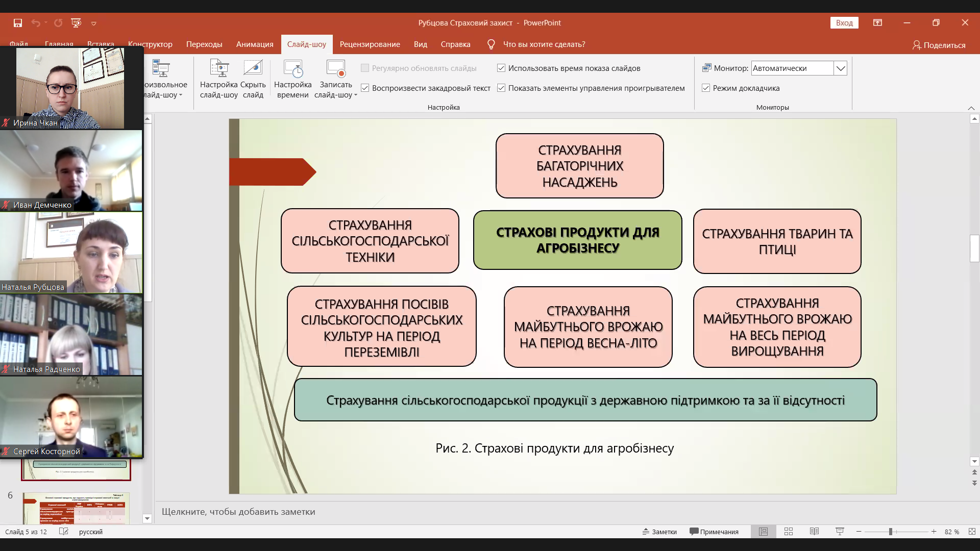Switch to Рецензирование tab
Image resolution: width=980 pixels, height=551 pixels.
[370, 44]
